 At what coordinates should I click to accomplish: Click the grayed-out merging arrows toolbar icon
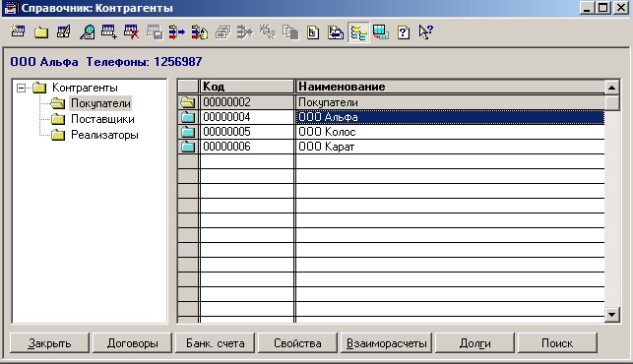coord(245,31)
